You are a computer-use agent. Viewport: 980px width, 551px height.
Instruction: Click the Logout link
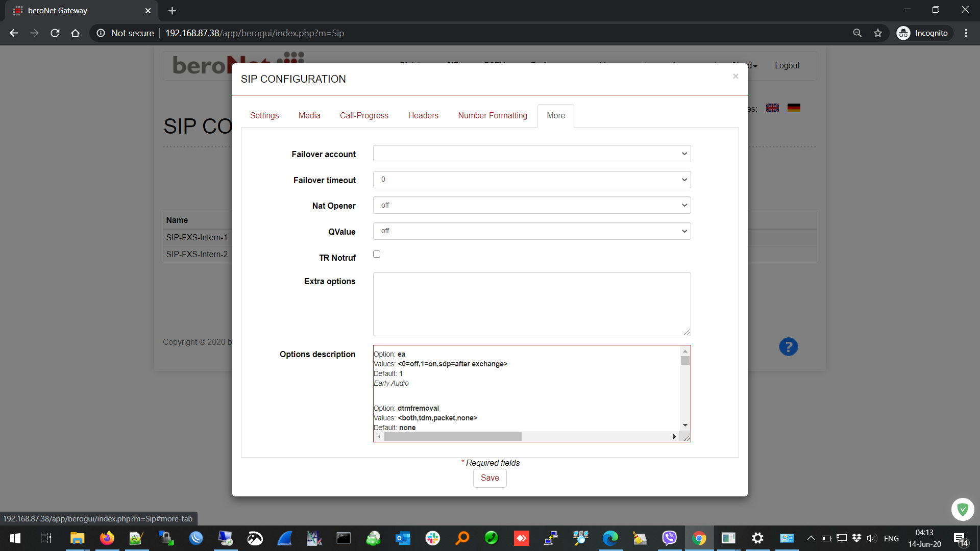(x=787, y=66)
